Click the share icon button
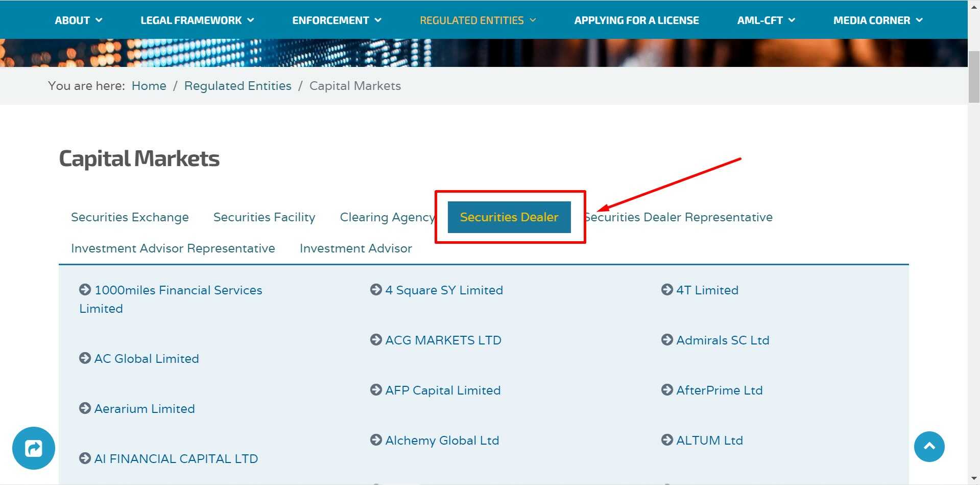 tap(34, 448)
